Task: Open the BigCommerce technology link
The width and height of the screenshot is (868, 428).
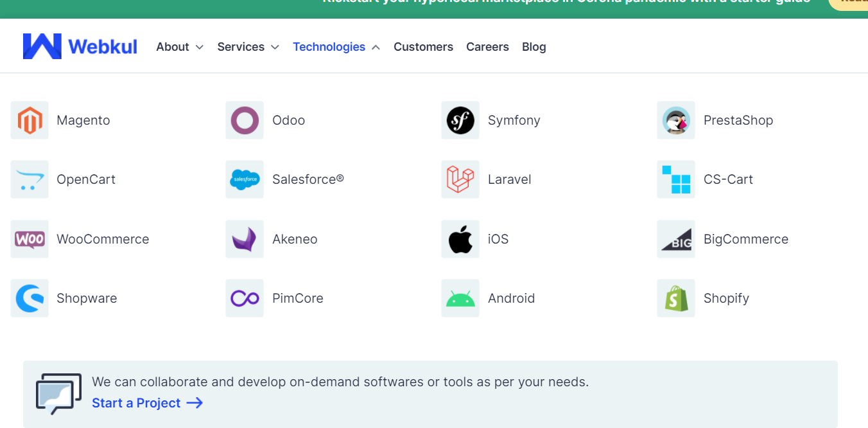Action: 746,239
